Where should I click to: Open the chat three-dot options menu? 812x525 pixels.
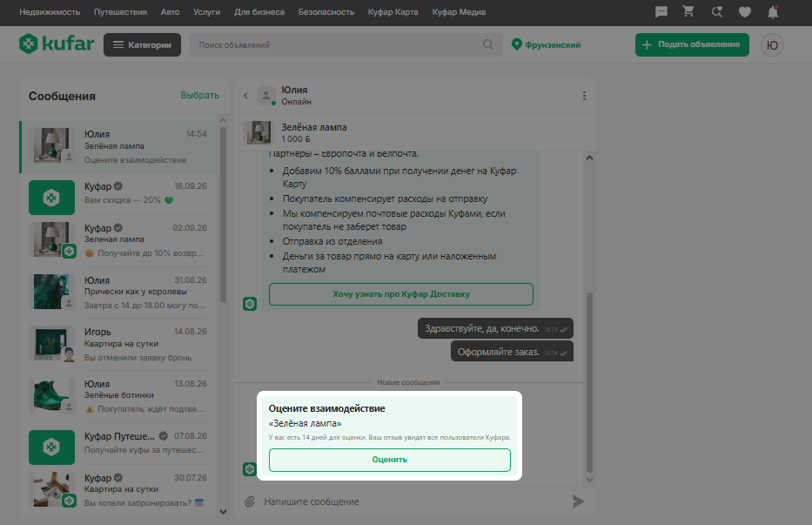point(584,96)
